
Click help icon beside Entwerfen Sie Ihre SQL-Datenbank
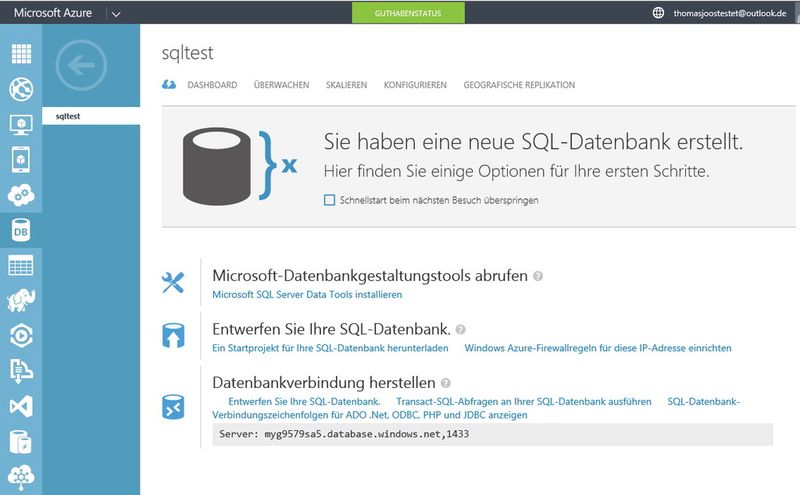tap(460, 330)
